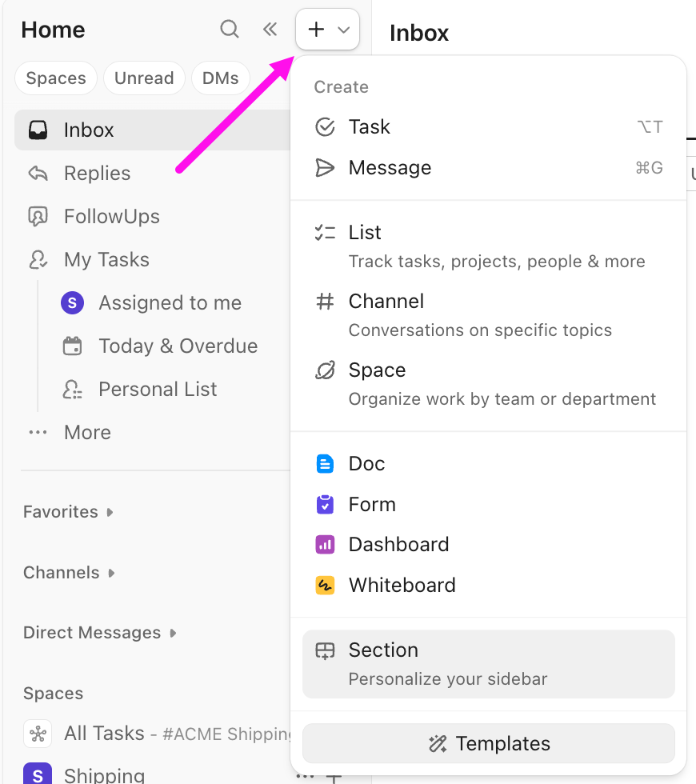The height and width of the screenshot is (784, 696).
Task: Click the Space planet icon
Action: point(325,370)
